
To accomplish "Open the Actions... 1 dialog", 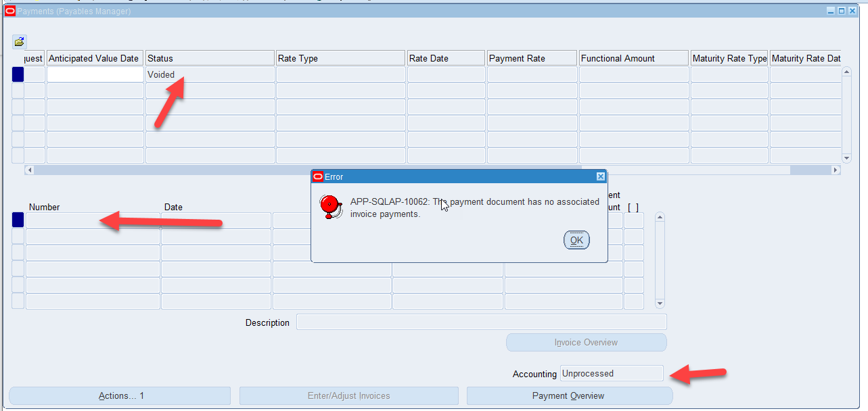I will [x=119, y=395].
